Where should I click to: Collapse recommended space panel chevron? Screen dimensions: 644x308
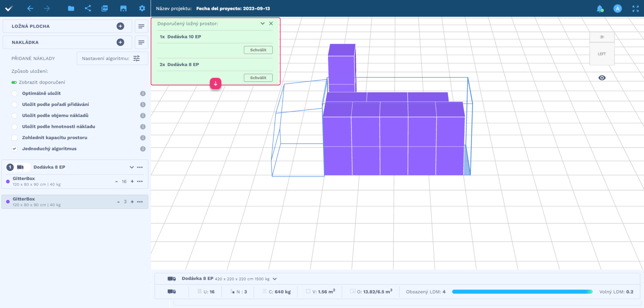click(x=262, y=23)
